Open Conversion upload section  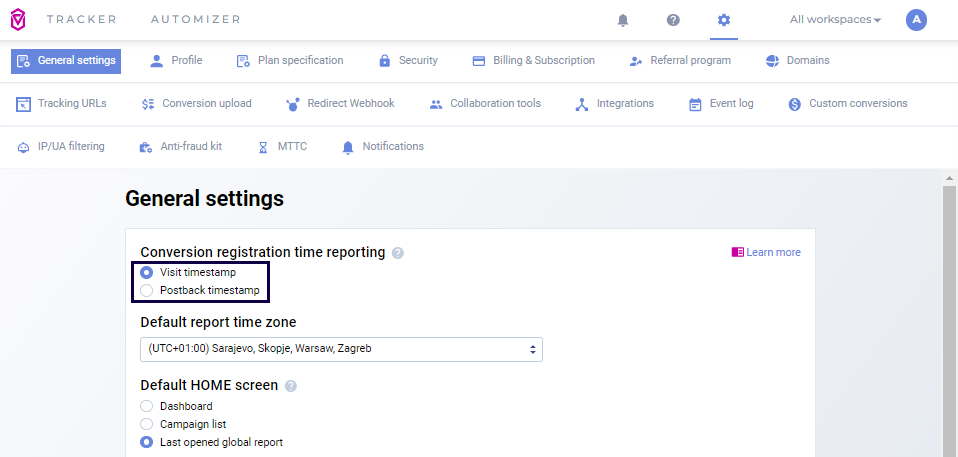(196, 104)
